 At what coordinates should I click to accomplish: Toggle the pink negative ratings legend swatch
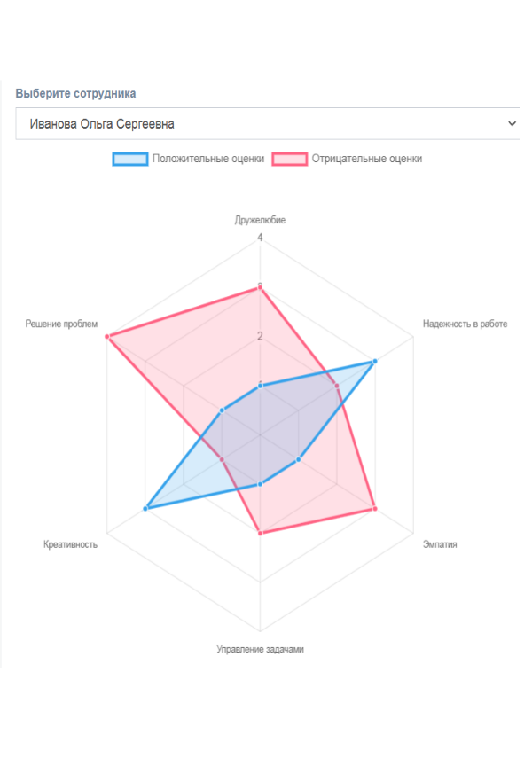coord(289,160)
